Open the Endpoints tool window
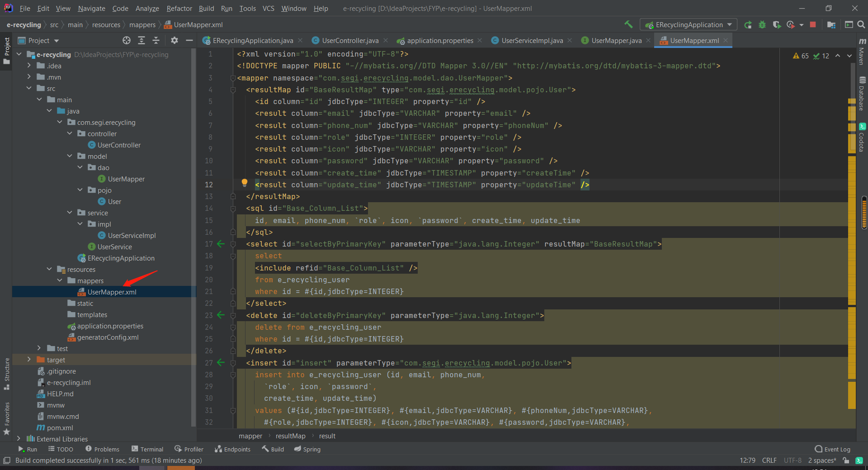The image size is (868, 470). 232,449
